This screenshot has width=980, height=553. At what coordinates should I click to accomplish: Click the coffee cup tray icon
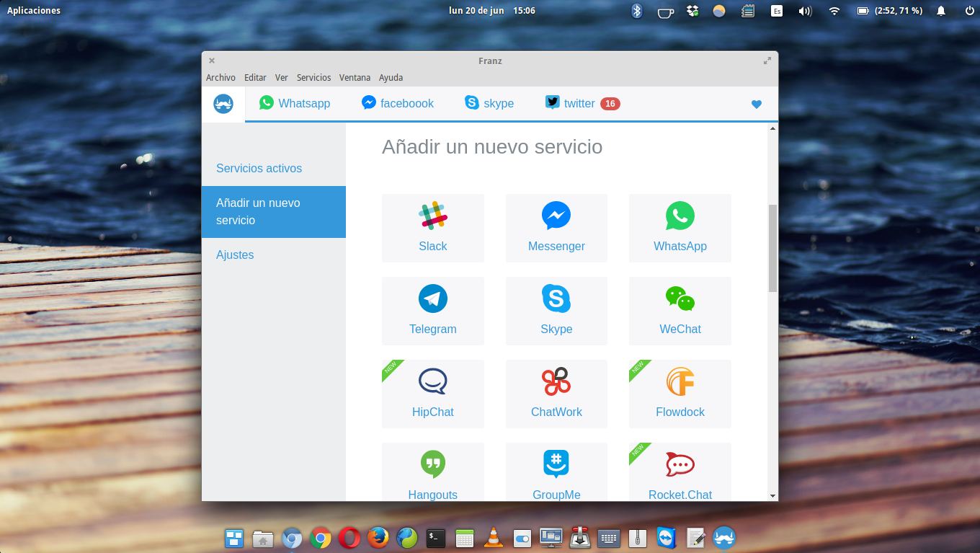665,11
